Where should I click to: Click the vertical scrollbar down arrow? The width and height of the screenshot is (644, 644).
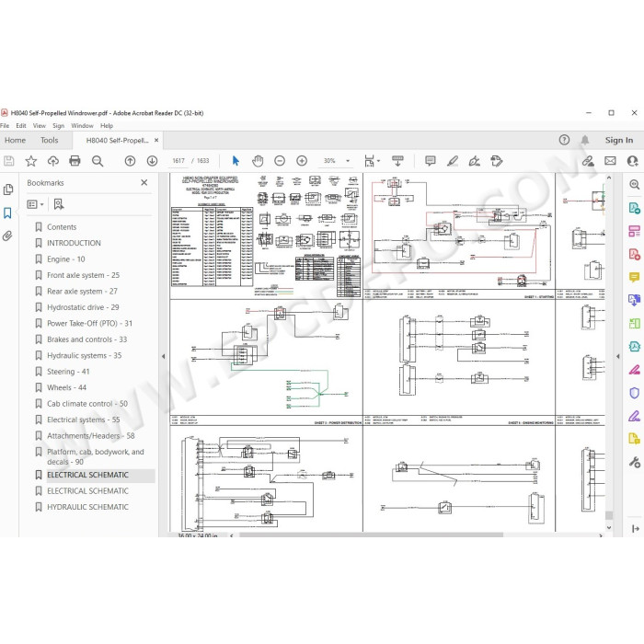(x=609, y=527)
